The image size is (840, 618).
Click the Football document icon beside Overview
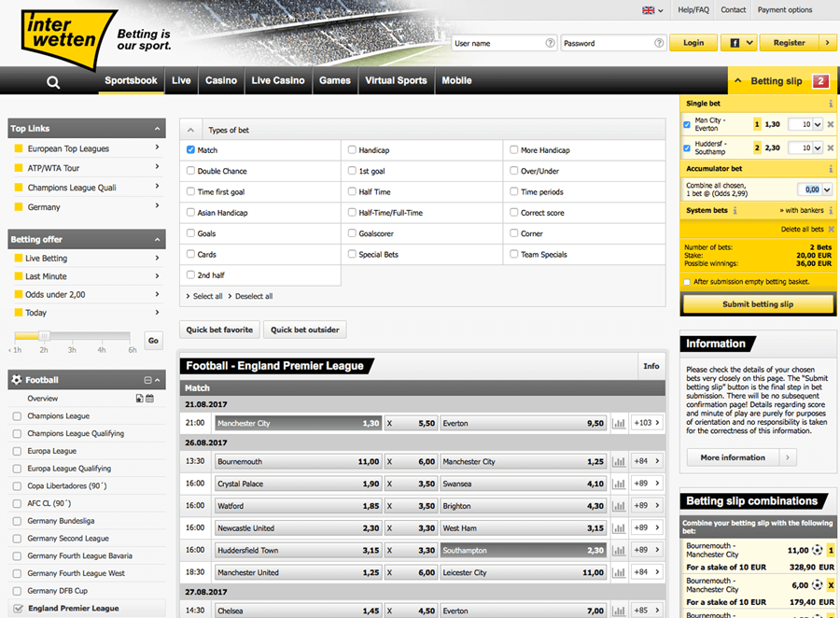[x=139, y=399]
